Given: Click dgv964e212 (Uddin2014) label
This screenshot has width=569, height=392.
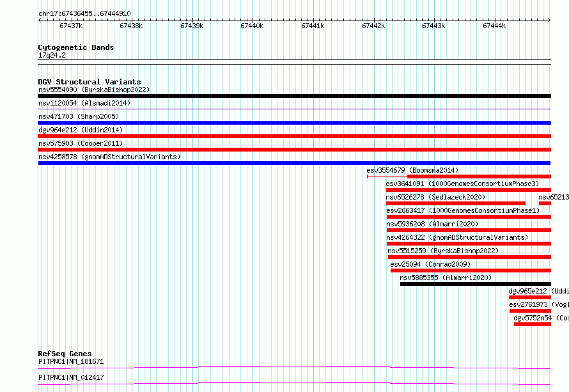Looking at the screenshot, I should click(x=81, y=130).
